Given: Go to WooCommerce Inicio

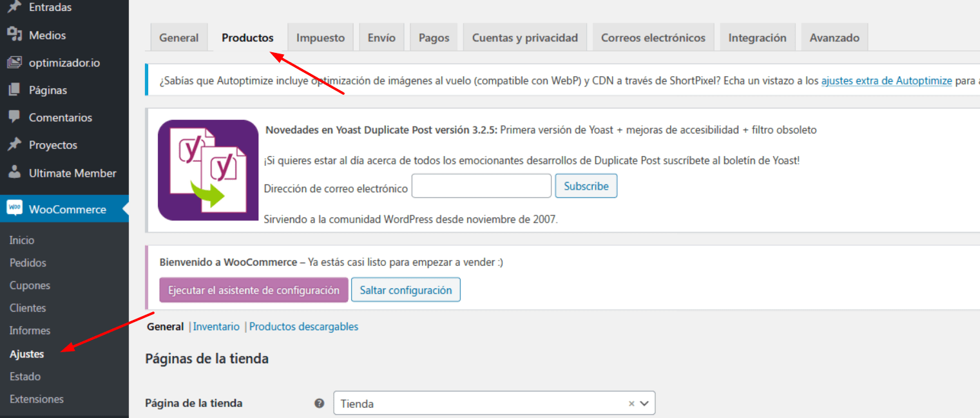Looking at the screenshot, I should tap(22, 240).
